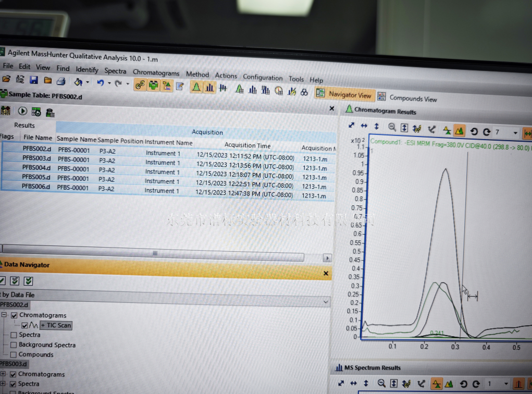Check the Compounds box under PFBS002.d

[x=14, y=354]
